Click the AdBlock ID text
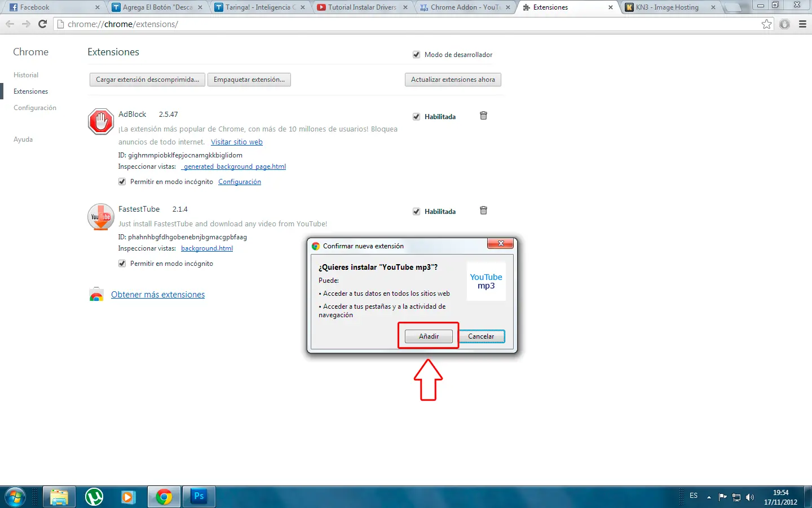This screenshot has width=812, height=508. coord(180,155)
